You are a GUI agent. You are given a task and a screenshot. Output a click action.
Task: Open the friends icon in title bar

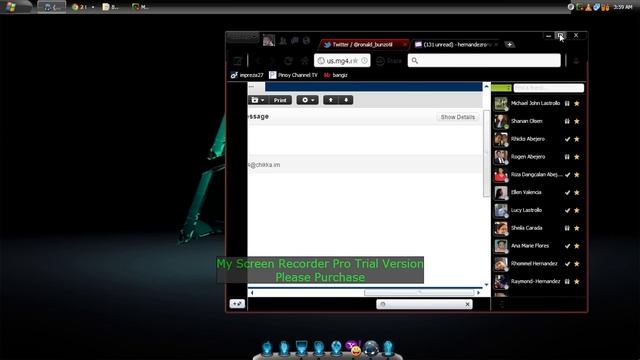(x=282, y=40)
